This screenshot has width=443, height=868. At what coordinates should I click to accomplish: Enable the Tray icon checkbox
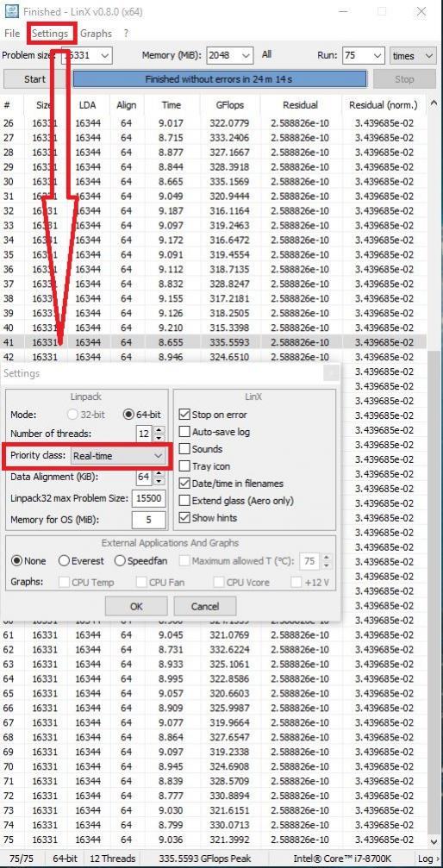(x=184, y=466)
